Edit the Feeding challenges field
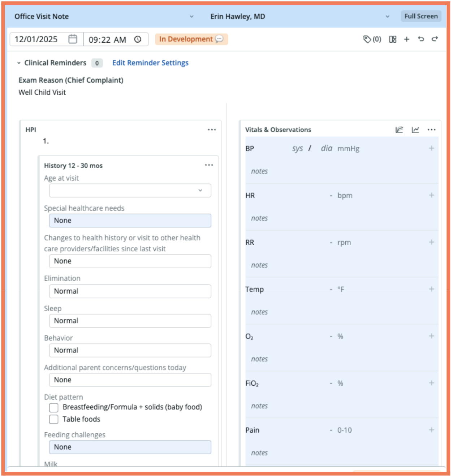Image resolution: width=453 pixels, height=476 pixels. (x=130, y=447)
